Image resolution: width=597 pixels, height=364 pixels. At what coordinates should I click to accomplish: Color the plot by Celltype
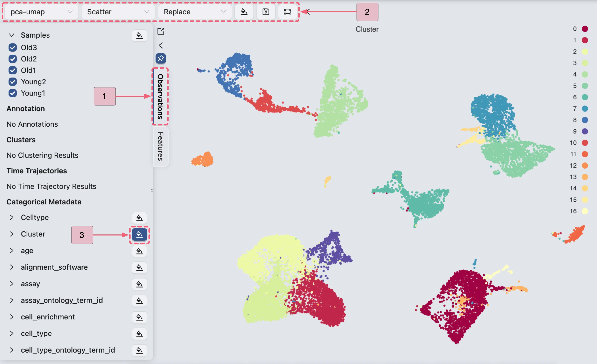[x=139, y=218]
